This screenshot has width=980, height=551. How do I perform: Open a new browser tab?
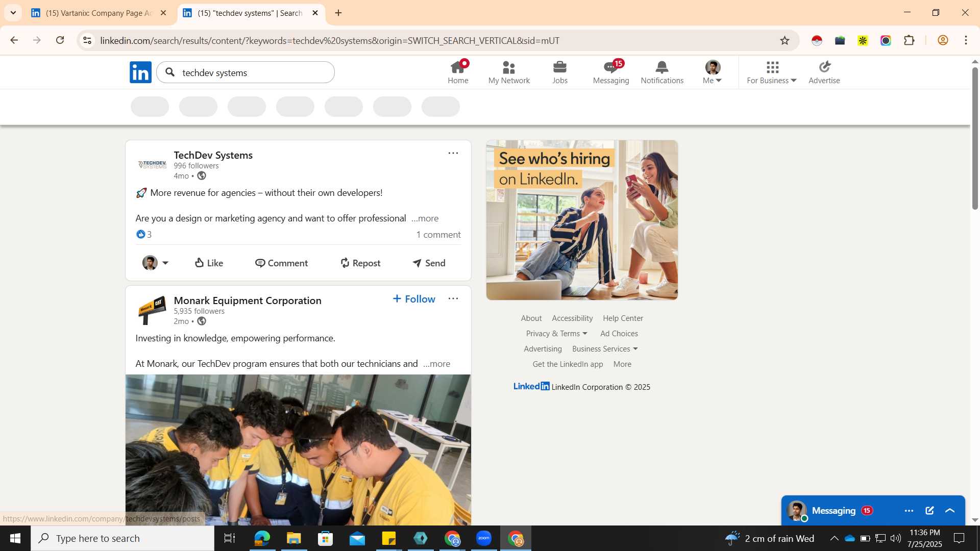tap(338, 13)
